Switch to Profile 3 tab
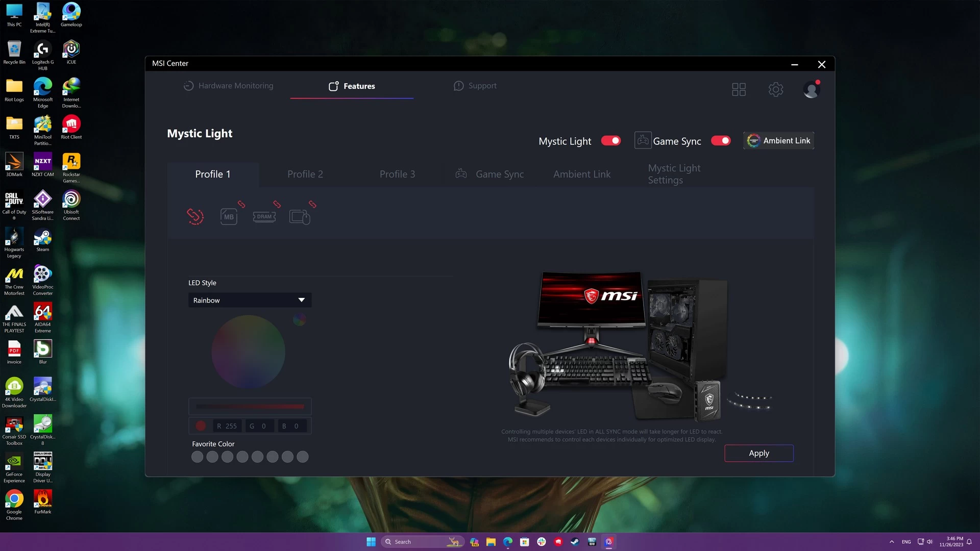 (x=397, y=174)
